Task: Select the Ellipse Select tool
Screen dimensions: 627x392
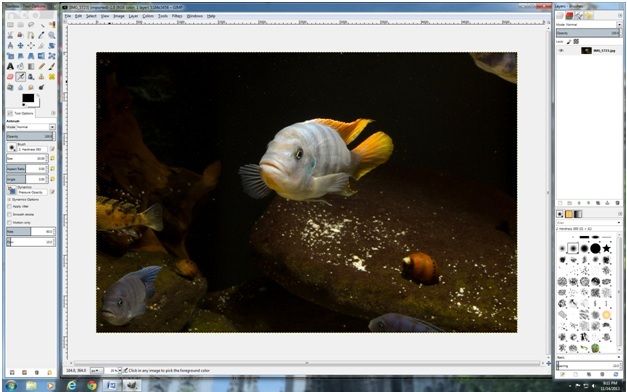Action: coord(20,25)
